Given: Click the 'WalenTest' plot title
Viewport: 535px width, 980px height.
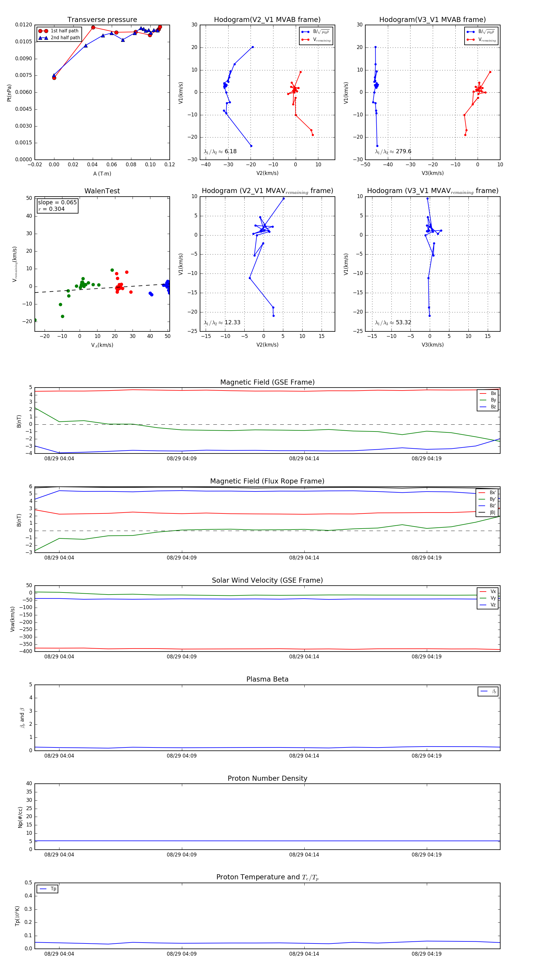Looking at the screenshot, I should click(x=102, y=191).
